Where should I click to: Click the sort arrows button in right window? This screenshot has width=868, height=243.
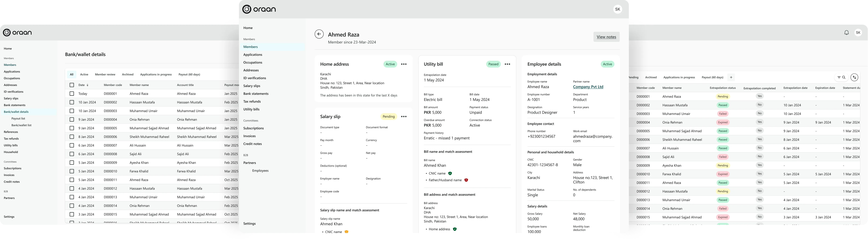854,77
